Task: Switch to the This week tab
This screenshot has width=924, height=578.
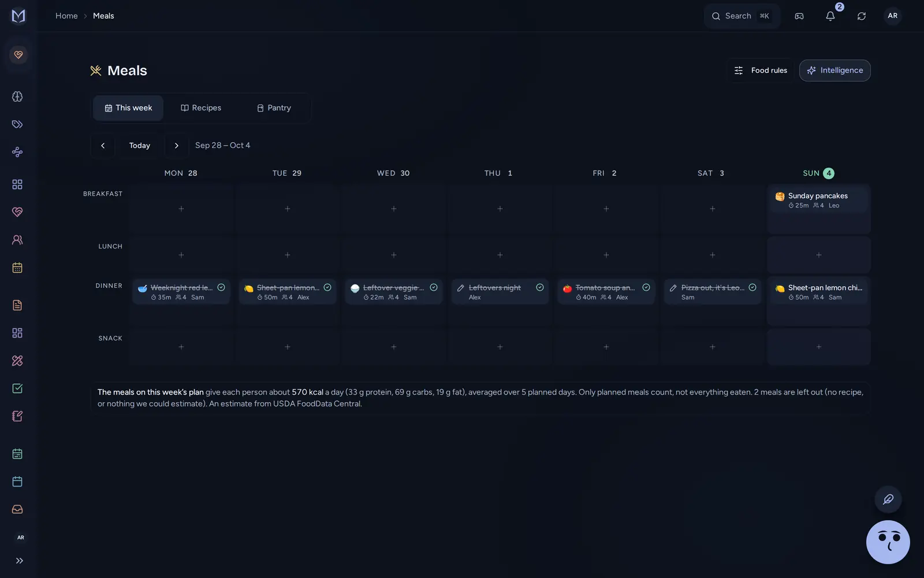Action: tap(128, 108)
